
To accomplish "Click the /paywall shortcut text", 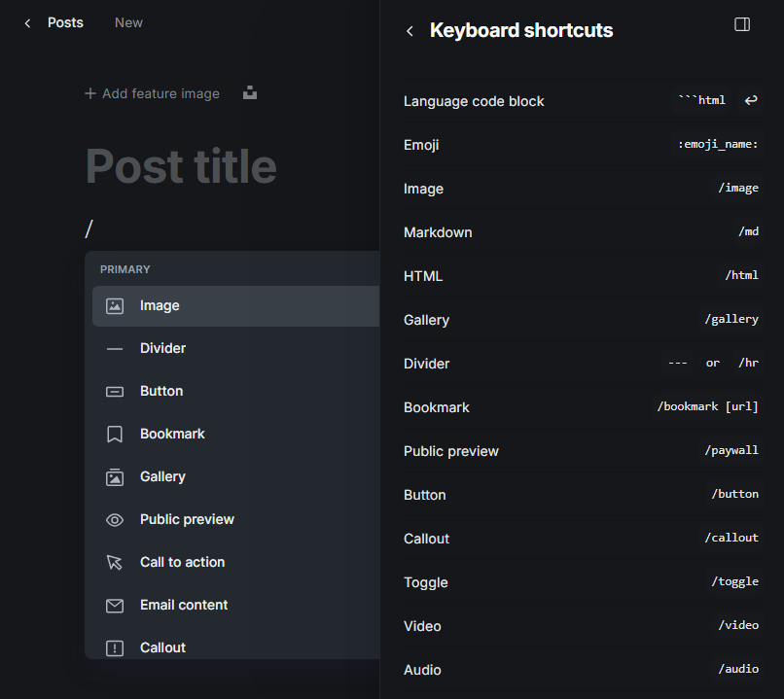I will [731, 451].
